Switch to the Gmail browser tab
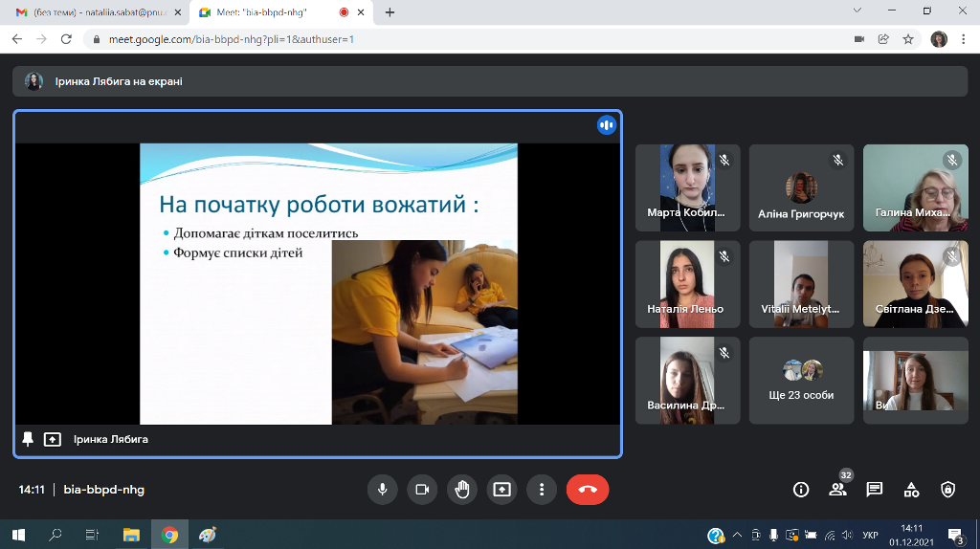The height and width of the screenshot is (549, 980). [96, 12]
